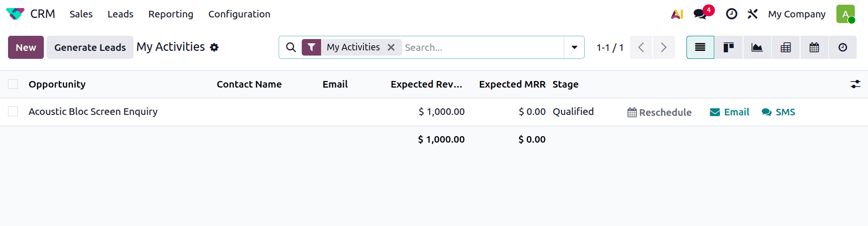This screenshot has height=226, width=868.
Task: Open the developer tools wrench icon
Action: click(x=752, y=14)
